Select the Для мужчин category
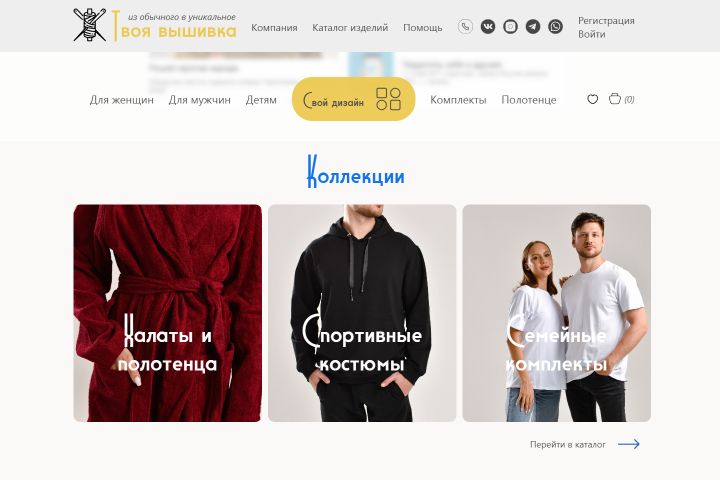720x480 pixels. pyautogui.click(x=199, y=100)
